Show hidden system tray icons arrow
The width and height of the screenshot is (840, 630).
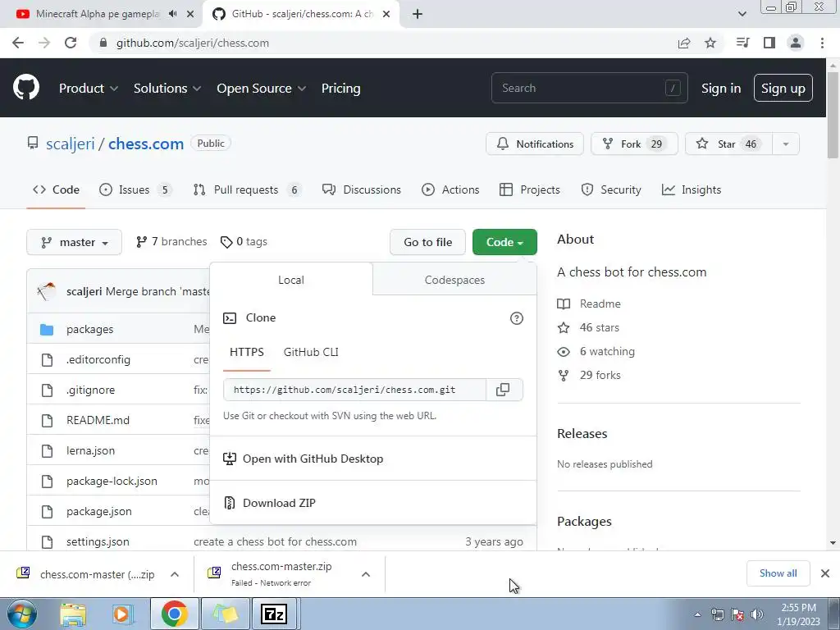click(697, 614)
